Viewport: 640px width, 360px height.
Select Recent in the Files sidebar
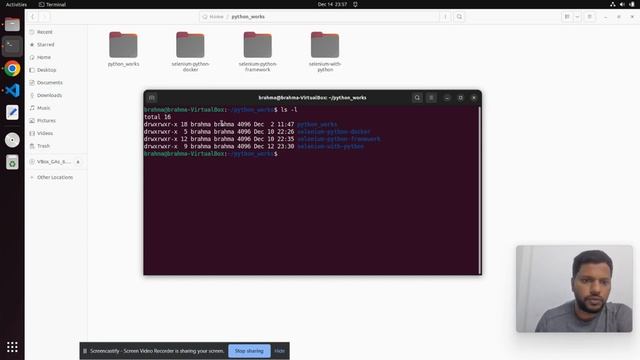click(x=56, y=32)
